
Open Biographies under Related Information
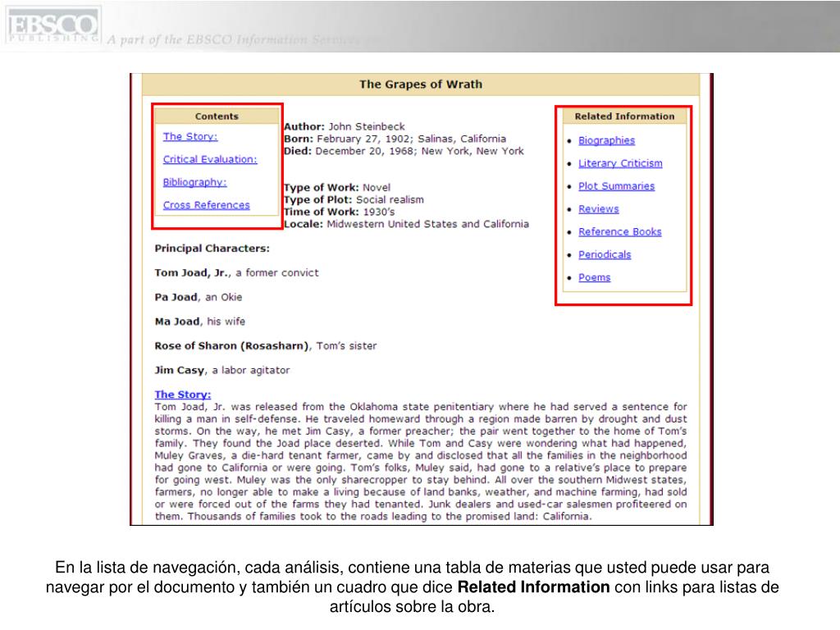pyautogui.click(x=606, y=140)
